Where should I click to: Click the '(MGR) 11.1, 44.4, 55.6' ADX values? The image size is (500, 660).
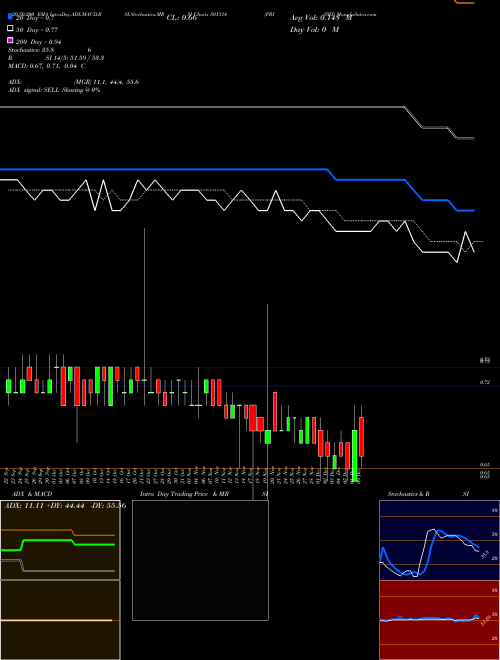(x=106, y=82)
